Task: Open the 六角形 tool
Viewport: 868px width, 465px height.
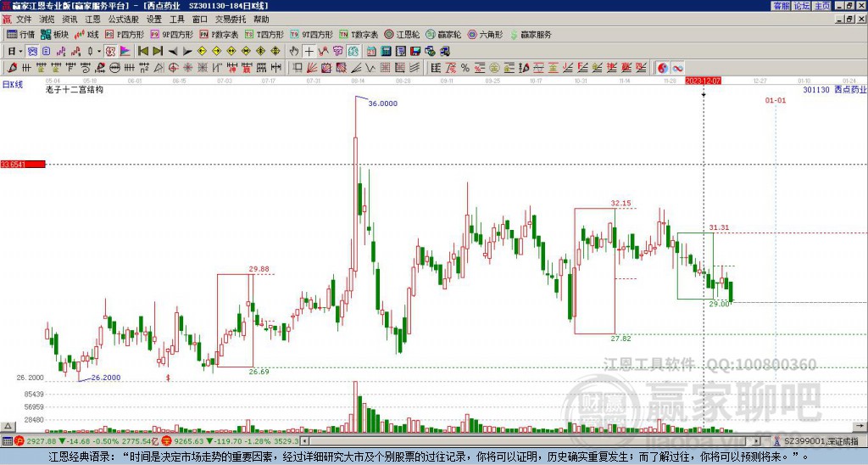Action: 485,34
